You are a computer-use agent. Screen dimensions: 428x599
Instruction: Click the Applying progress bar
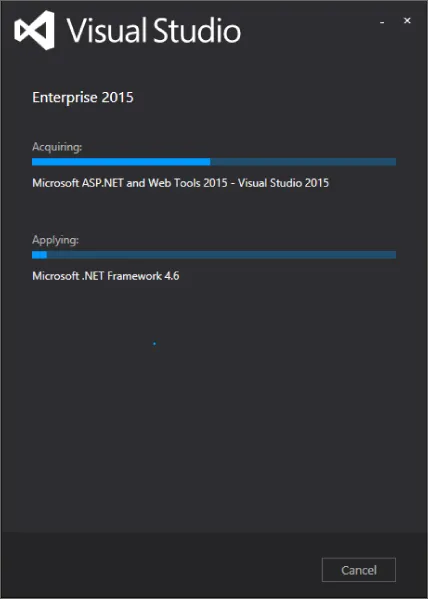tap(214, 255)
